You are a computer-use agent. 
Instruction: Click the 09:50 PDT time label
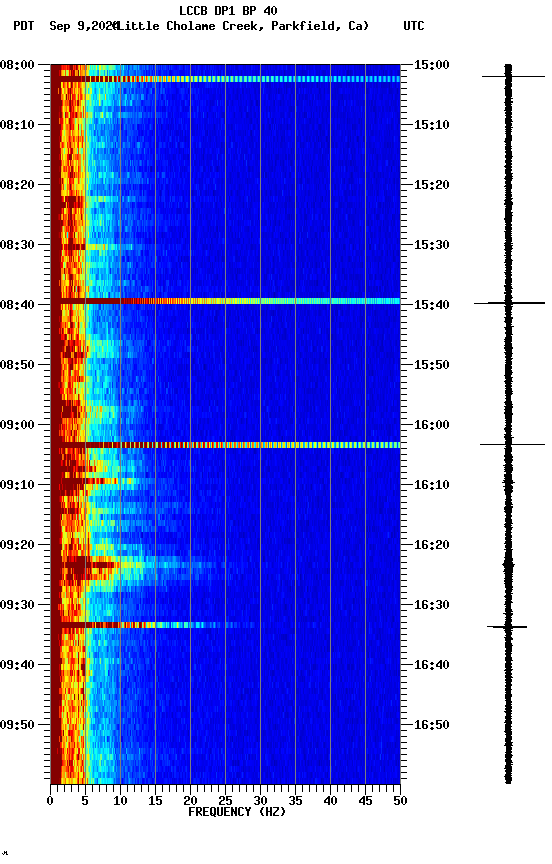pyautogui.click(x=17, y=725)
